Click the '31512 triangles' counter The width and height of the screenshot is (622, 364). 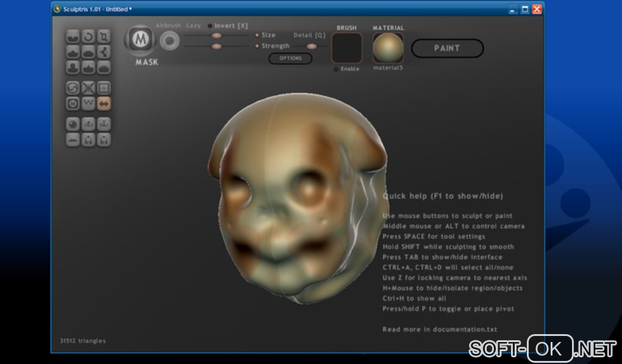click(x=82, y=341)
